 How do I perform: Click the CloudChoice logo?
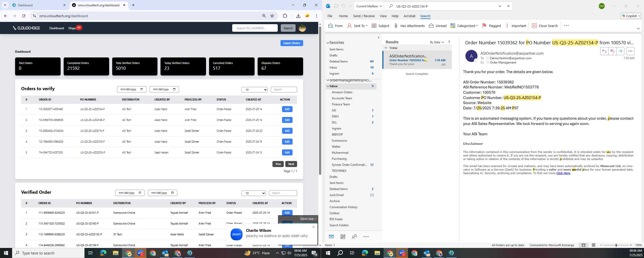26,28
